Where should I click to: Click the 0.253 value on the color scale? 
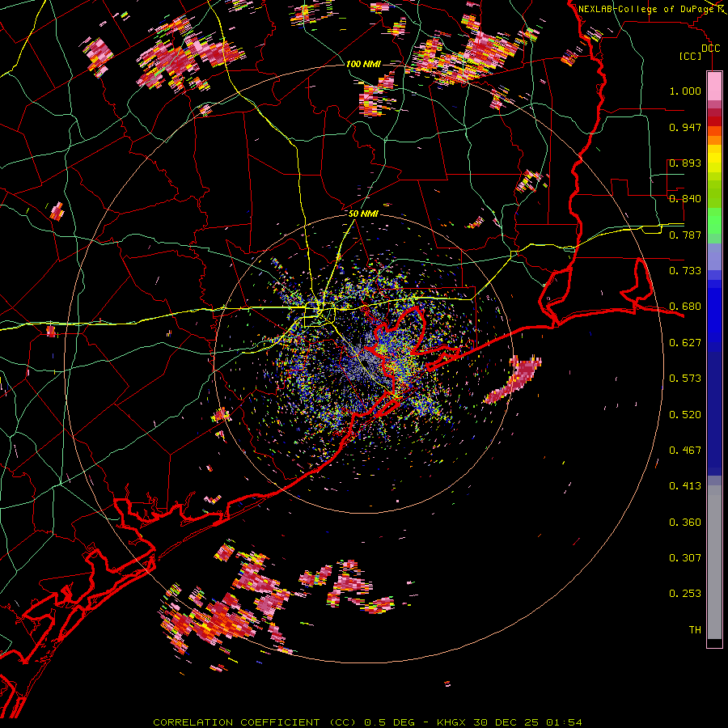685,594
